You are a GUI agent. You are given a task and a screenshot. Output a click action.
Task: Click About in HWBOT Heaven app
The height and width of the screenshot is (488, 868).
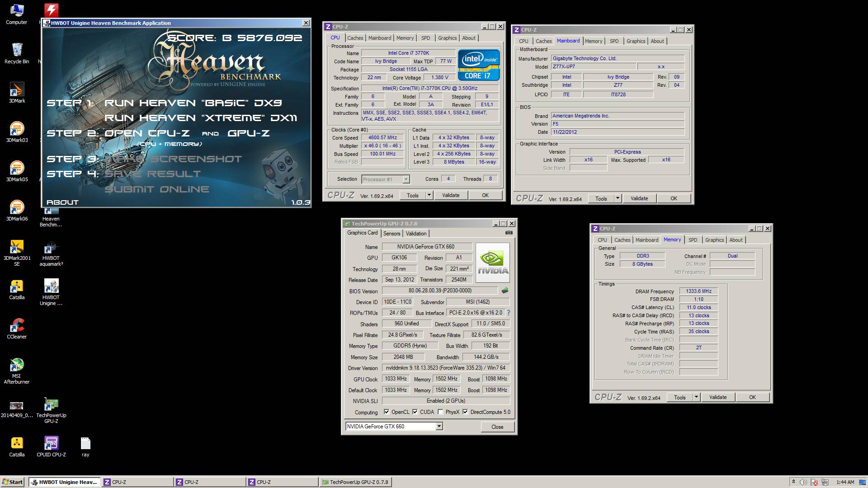62,202
